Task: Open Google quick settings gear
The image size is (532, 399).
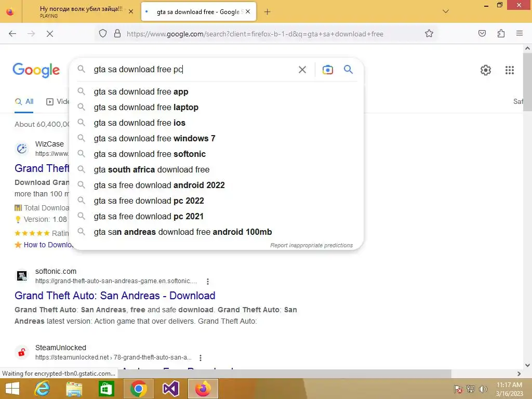Action: (x=486, y=70)
